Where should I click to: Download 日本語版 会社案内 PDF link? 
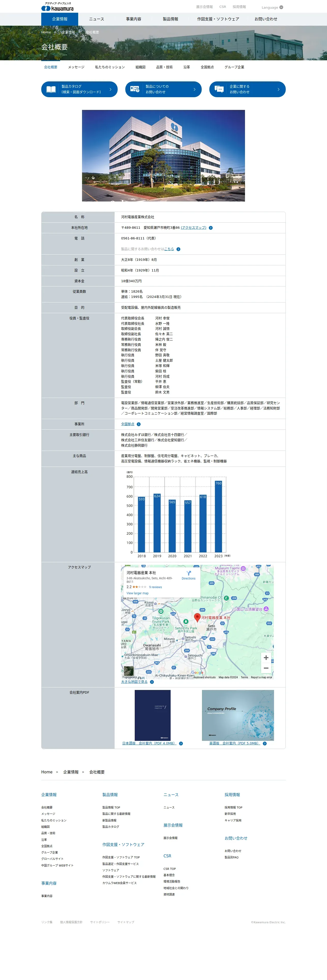pos(149,743)
